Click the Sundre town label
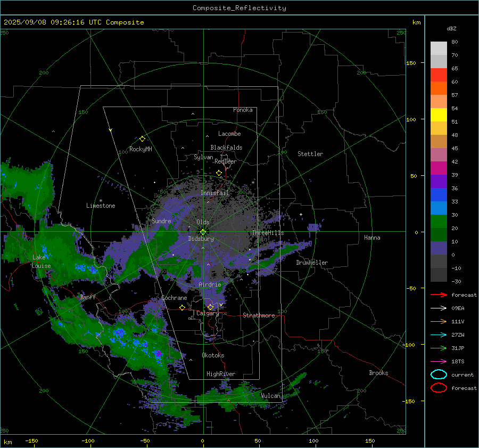Image resolution: width=479 pixels, height=448 pixels. (161, 221)
